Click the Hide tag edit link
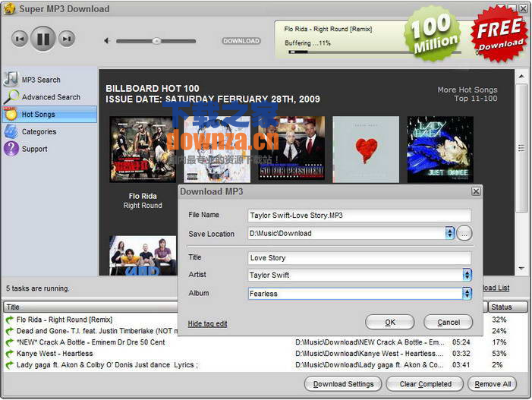The height and width of the screenshot is (400, 532). click(x=207, y=323)
